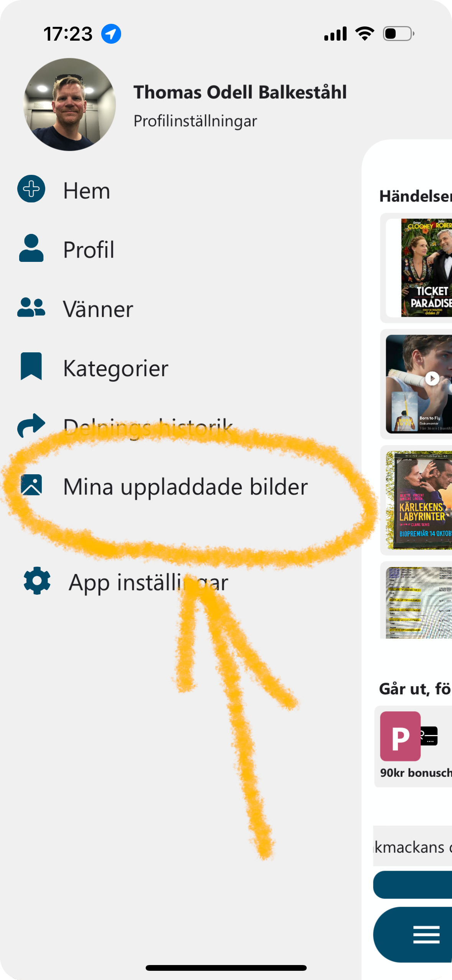Viewport: 452px width, 980px height.
Task: Tap the Vänner two-people icon
Action: coord(31,307)
